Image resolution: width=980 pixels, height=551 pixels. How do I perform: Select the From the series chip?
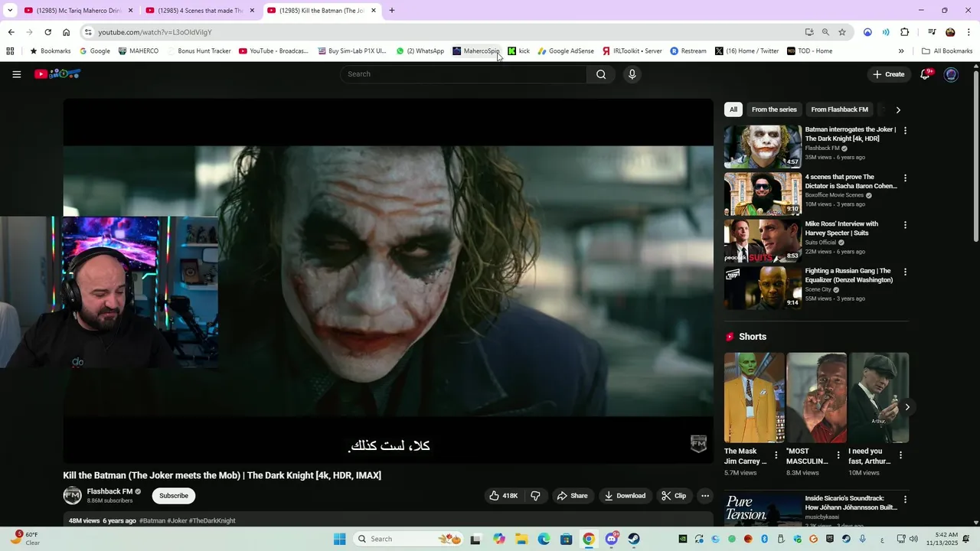coord(774,109)
